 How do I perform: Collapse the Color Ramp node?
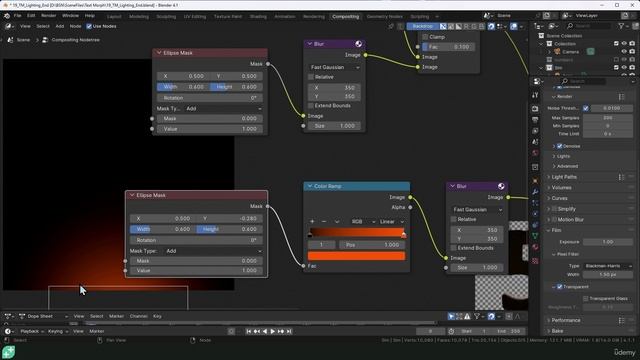coord(310,186)
